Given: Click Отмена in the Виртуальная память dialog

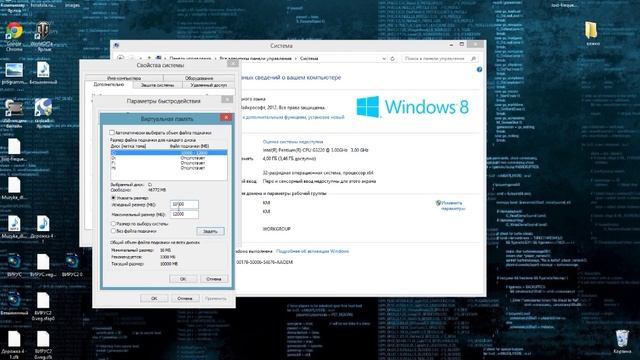Looking at the screenshot, I should pyautogui.click(x=213, y=279).
